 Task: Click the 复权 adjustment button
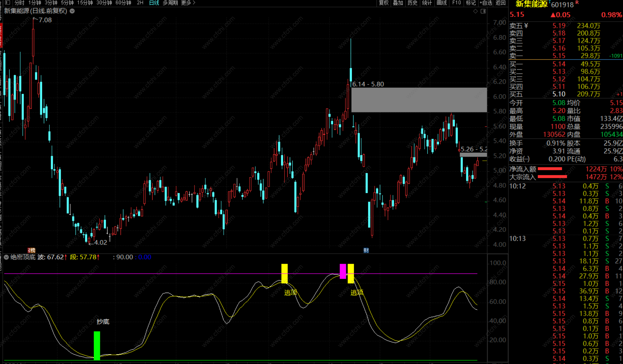click(383, 3)
